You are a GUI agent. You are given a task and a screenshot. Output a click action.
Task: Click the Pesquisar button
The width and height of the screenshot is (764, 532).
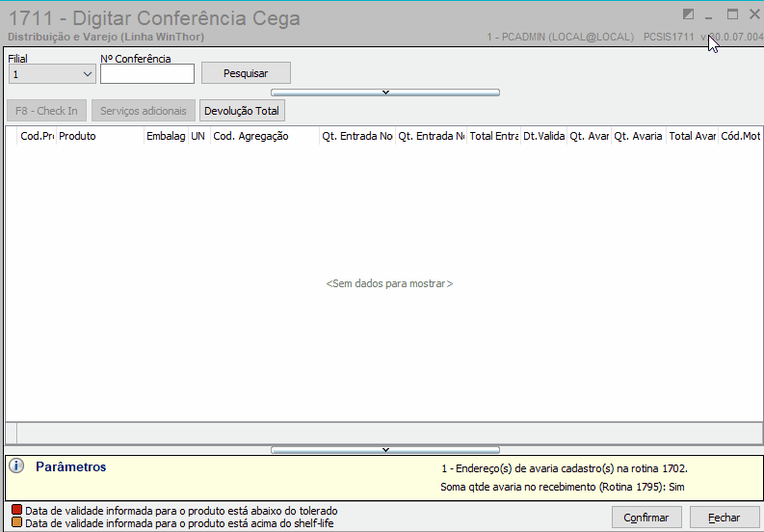pos(246,73)
